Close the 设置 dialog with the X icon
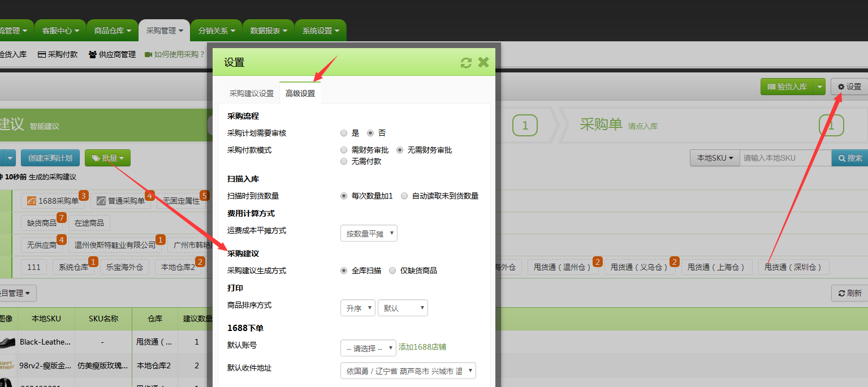868x387 pixels. pos(483,62)
